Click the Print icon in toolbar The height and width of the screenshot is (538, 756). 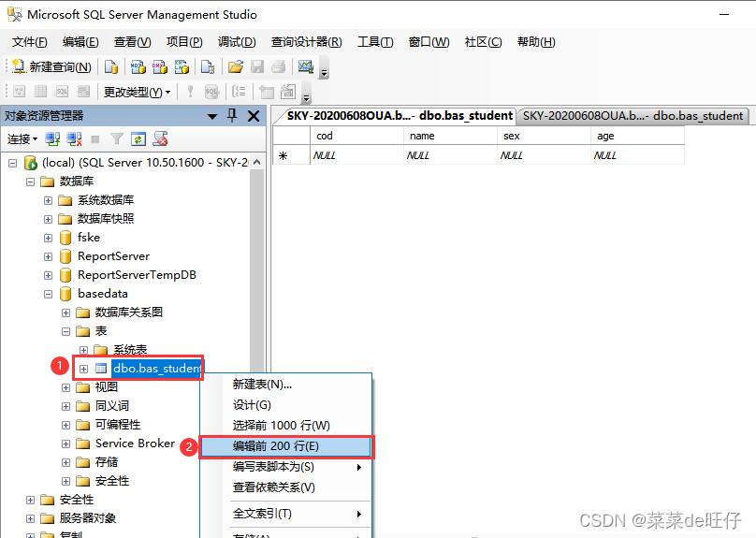[279, 67]
